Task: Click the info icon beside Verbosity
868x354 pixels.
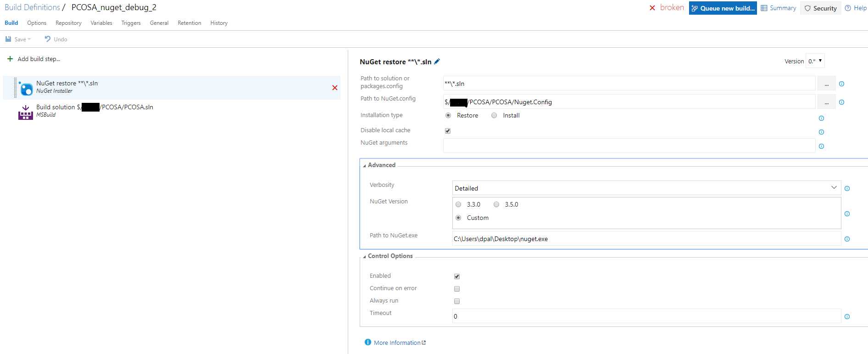Action: (x=847, y=189)
